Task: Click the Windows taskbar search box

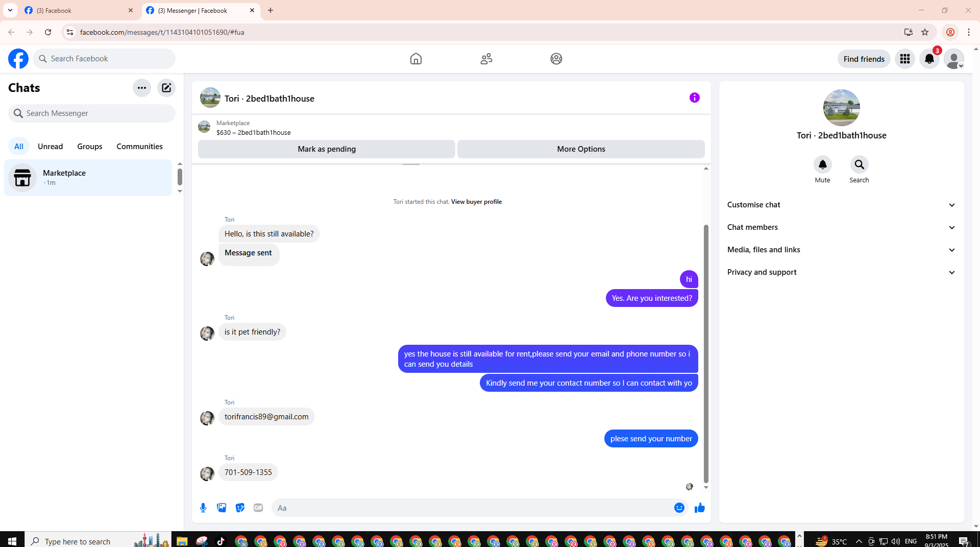Action: pyautogui.click(x=97, y=540)
